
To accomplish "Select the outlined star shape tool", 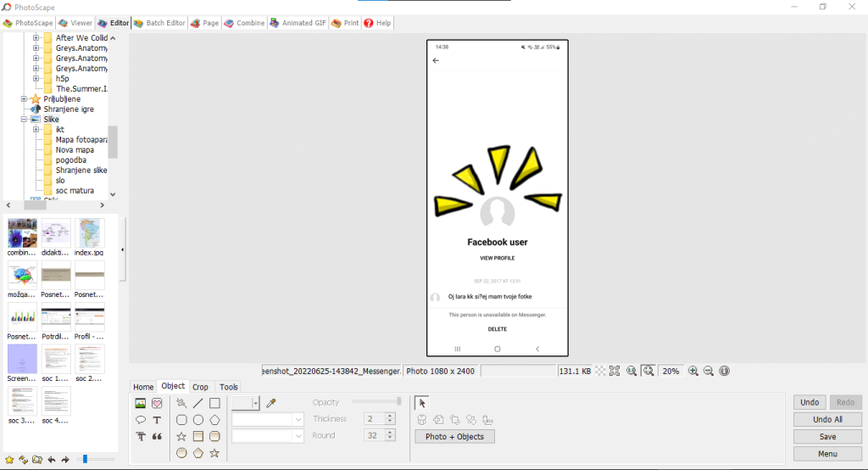I will [181, 436].
